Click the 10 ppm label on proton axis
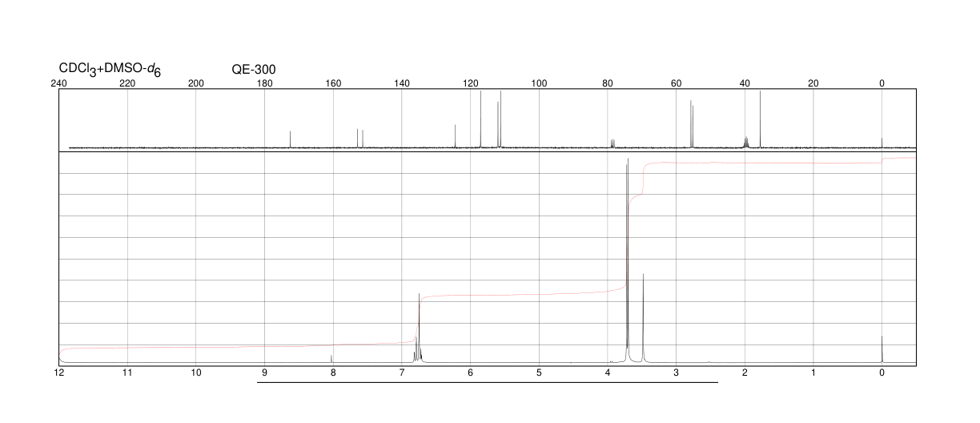The width and height of the screenshot is (980, 423). pos(196,373)
